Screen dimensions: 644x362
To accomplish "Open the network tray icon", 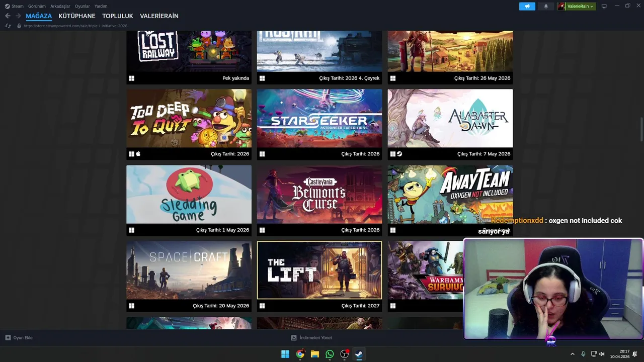I will pyautogui.click(x=594, y=354).
